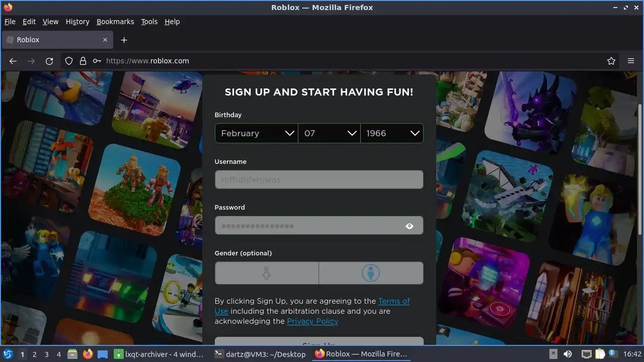The width and height of the screenshot is (644, 362).
Task: Open network status tray icon
Action: point(586,354)
